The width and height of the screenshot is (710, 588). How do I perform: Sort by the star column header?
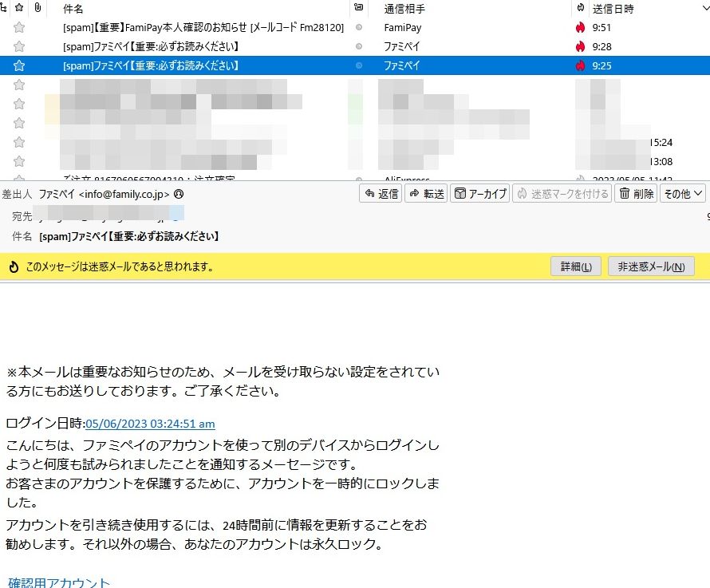pyautogui.click(x=19, y=8)
